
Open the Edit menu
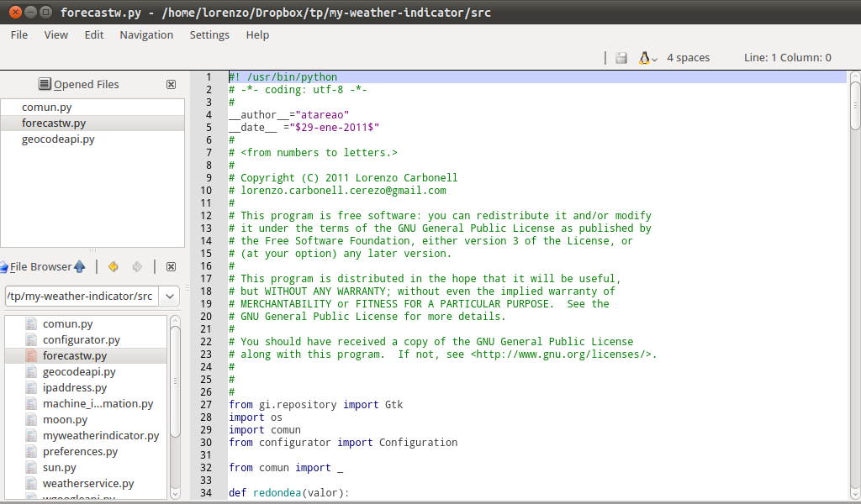(x=94, y=35)
